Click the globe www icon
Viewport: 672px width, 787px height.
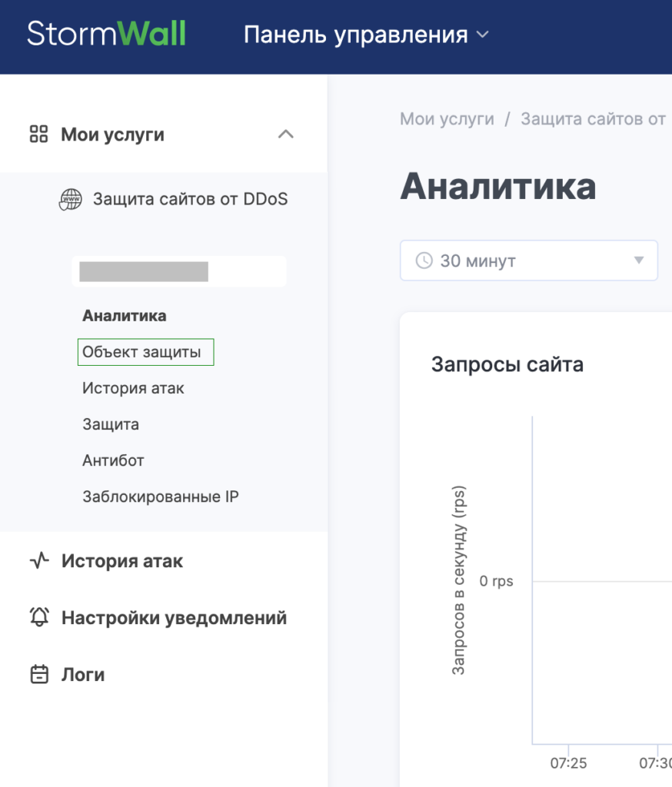pos(71,199)
